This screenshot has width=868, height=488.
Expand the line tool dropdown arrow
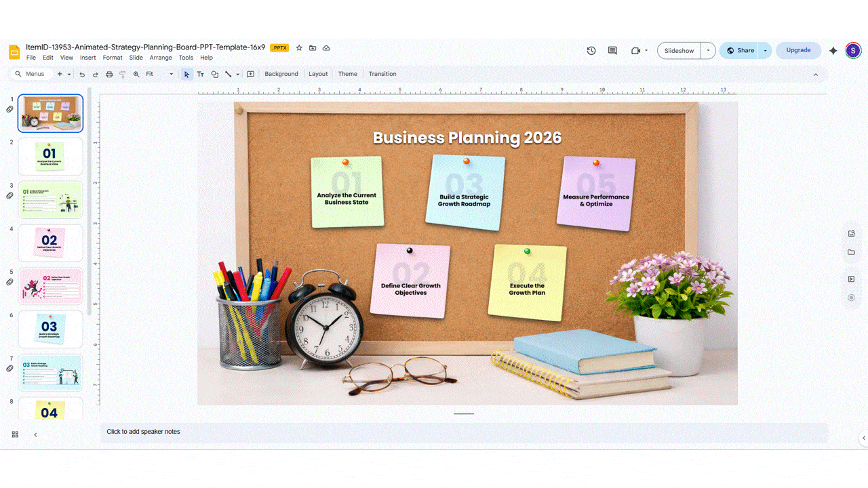237,74
